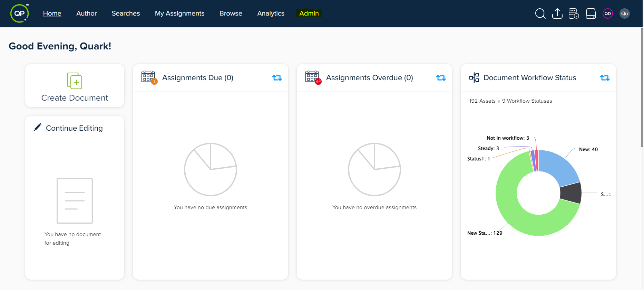Refresh the Assignments Due card
The image size is (644, 290).
[x=277, y=78]
